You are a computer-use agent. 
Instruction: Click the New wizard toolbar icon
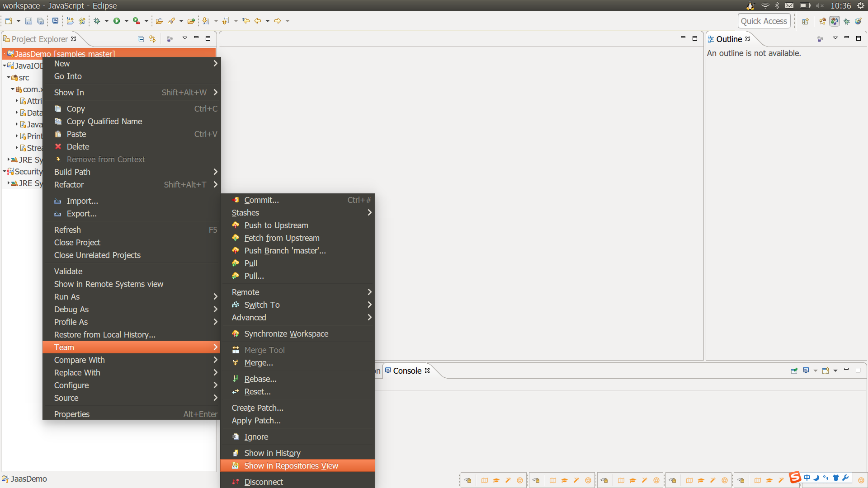tap(9, 21)
